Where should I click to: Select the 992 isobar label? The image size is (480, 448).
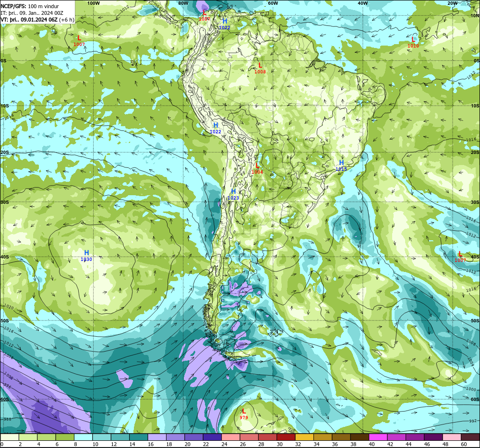(472, 421)
